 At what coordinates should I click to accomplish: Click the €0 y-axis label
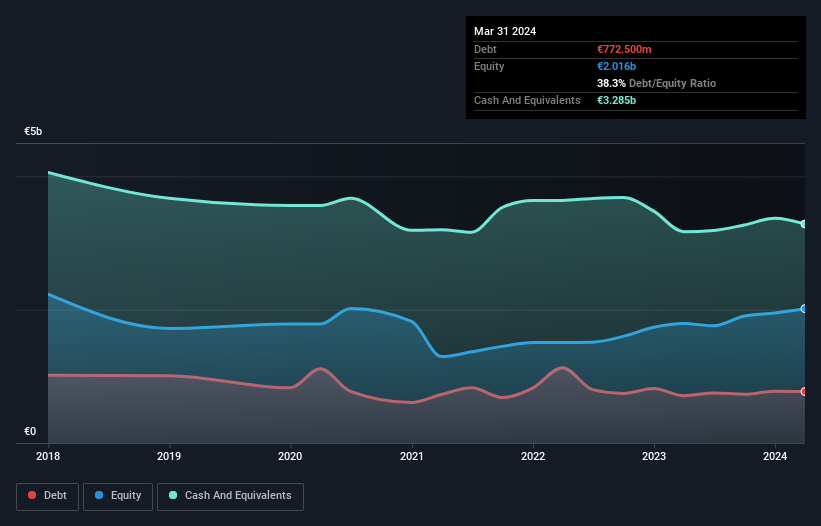(x=30, y=431)
